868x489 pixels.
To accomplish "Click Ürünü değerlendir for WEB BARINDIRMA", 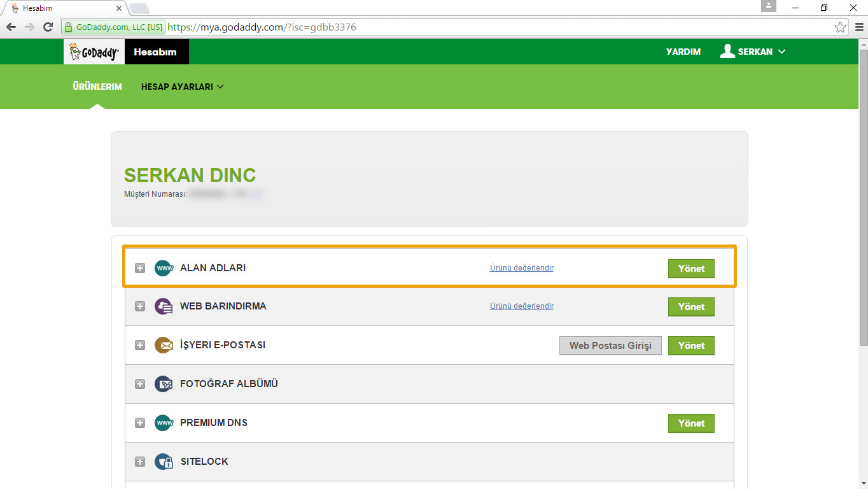I will click(522, 306).
